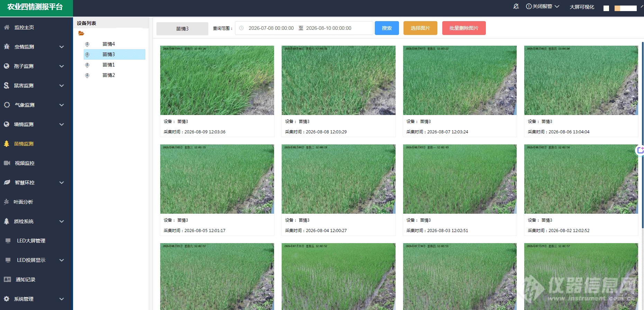Open 叶面分析 menu item
The height and width of the screenshot is (310, 644).
[x=36, y=202]
